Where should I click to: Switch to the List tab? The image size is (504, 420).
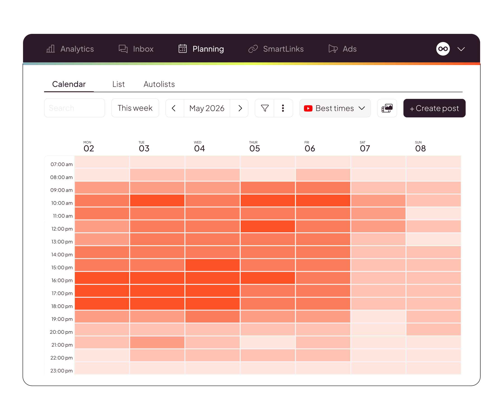pyautogui.click(x=119, y=84)
